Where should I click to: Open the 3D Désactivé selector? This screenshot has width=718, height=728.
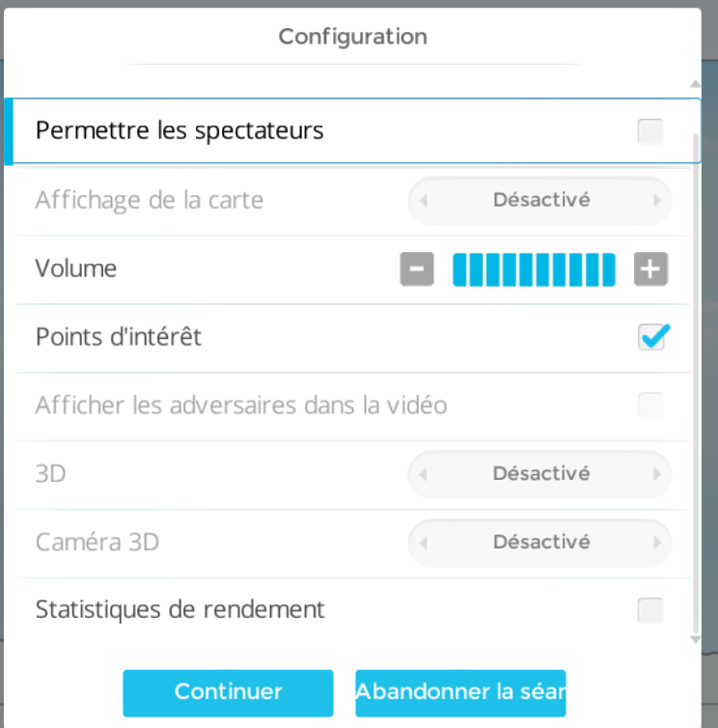click(540, 474)
